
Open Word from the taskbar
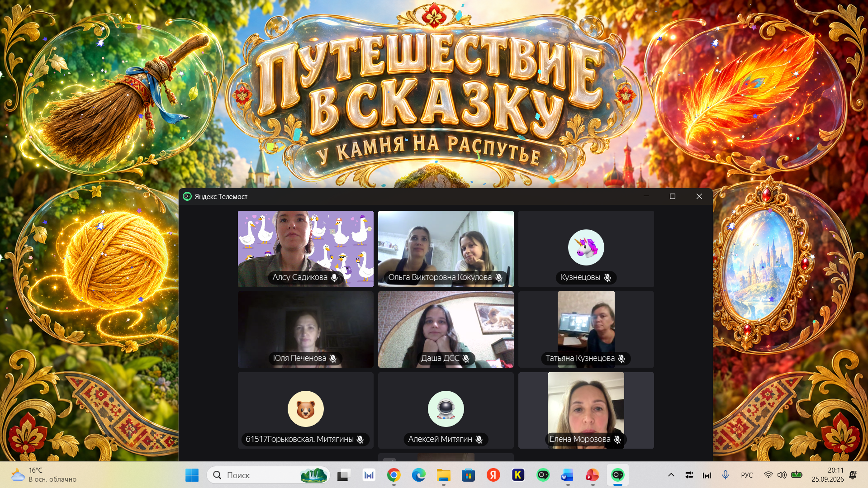(x=568, y=475)
